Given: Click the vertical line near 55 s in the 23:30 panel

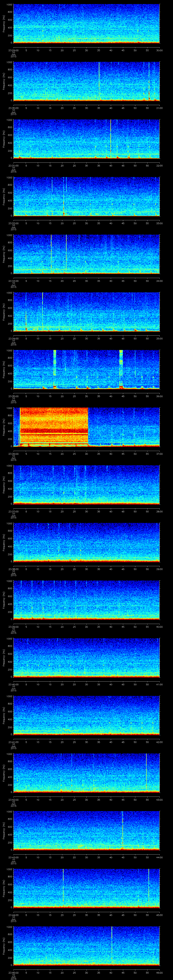Looking at the screenshot, I should (x=149, y=81).
